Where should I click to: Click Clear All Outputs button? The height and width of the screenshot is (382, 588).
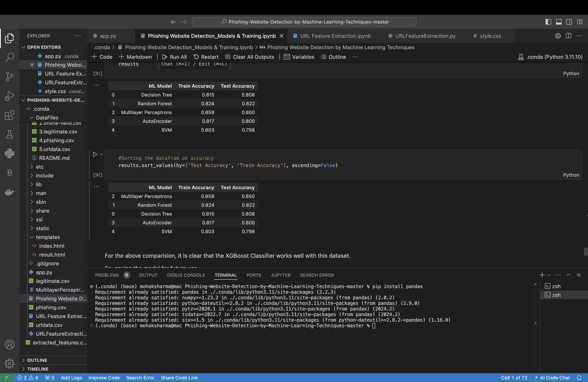(x=250, y=57)
